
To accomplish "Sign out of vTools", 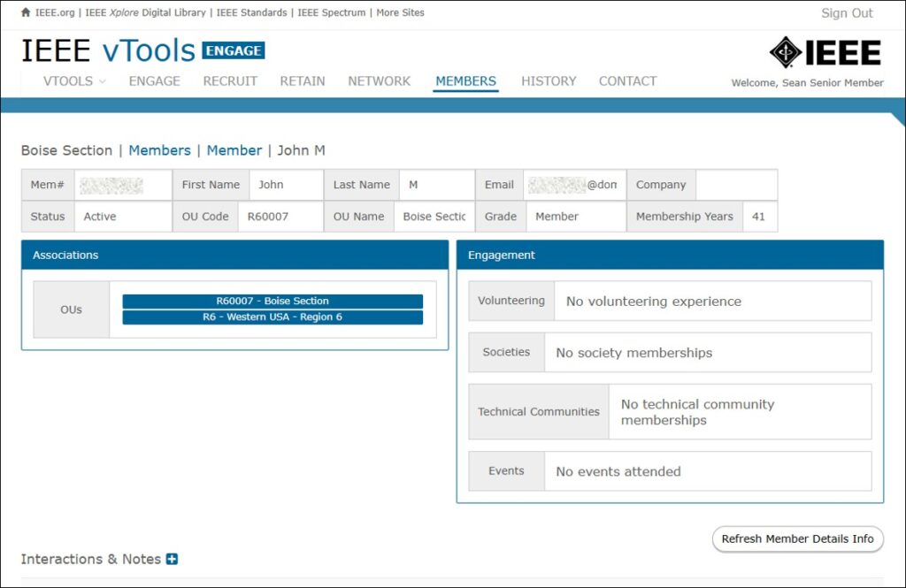I will point(847,13).
